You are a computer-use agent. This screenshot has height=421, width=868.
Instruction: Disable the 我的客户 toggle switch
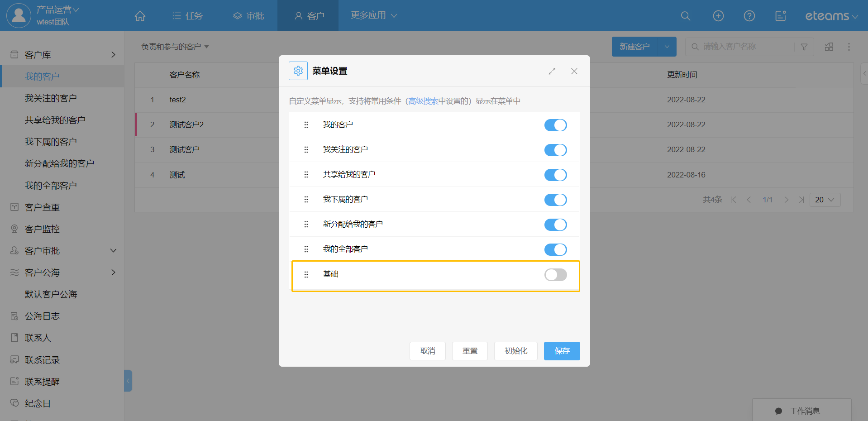[555, 125]
